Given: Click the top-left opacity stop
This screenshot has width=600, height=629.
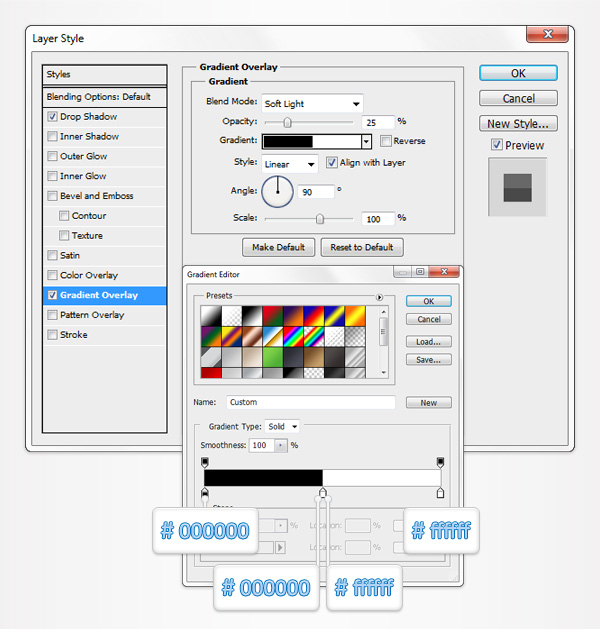Looking at the screenshot, I should pyautogui.click(x=205, y=461).
